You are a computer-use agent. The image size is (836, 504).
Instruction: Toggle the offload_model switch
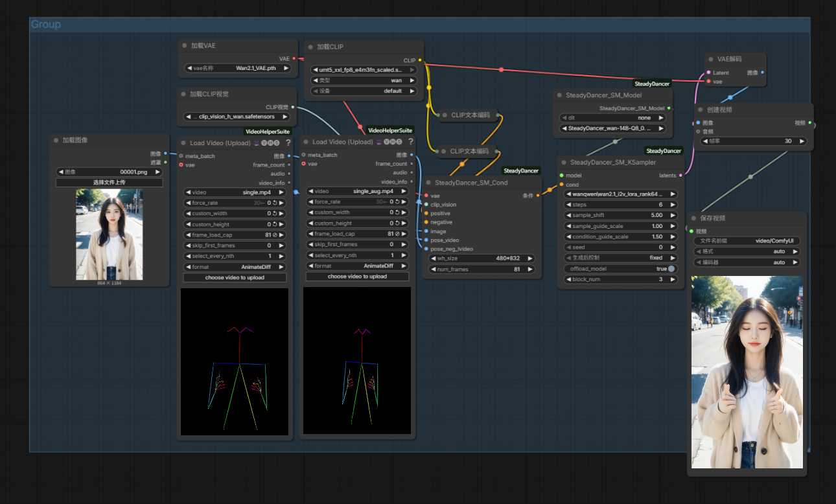point(671,269)
